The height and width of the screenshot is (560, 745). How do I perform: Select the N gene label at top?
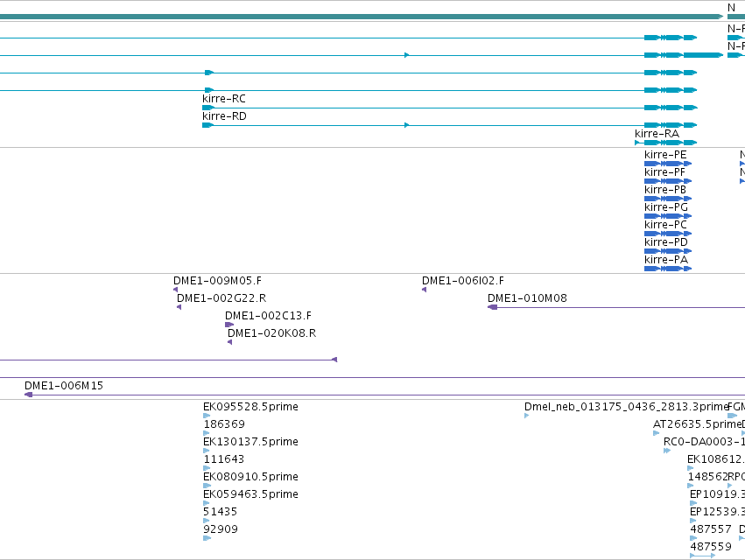(731, 8)
